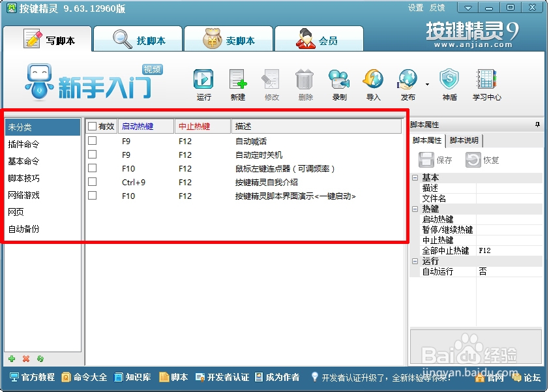This screenshot has width=549, height=392.
Task: Open the 新手入门 video banner
Action: pos(94,82)
